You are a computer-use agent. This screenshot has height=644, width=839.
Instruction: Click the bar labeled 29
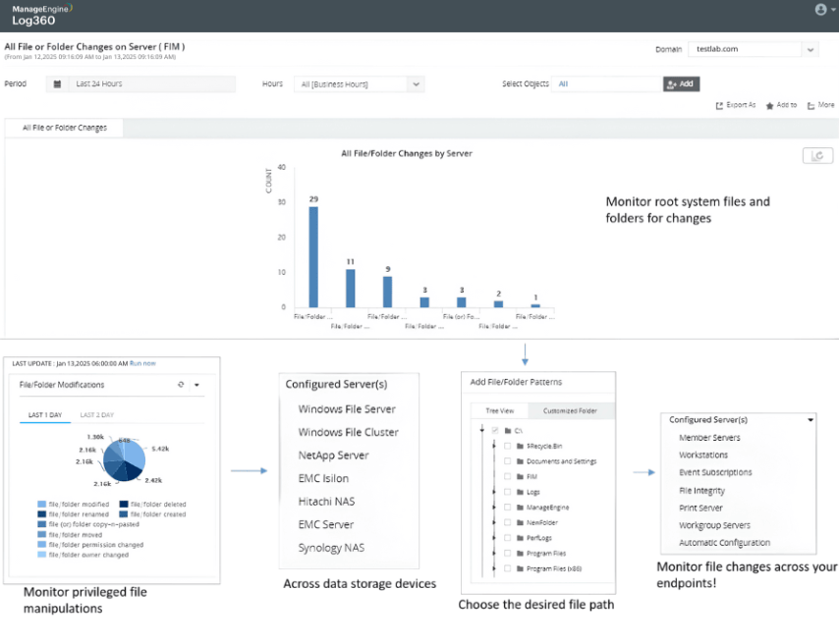313,257
